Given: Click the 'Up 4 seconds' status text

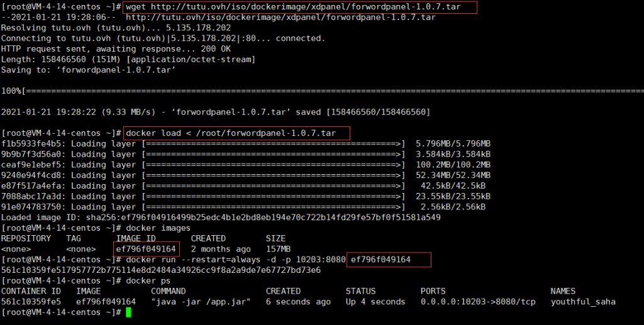Looking at the screenshot, I should tap(375, 302).
